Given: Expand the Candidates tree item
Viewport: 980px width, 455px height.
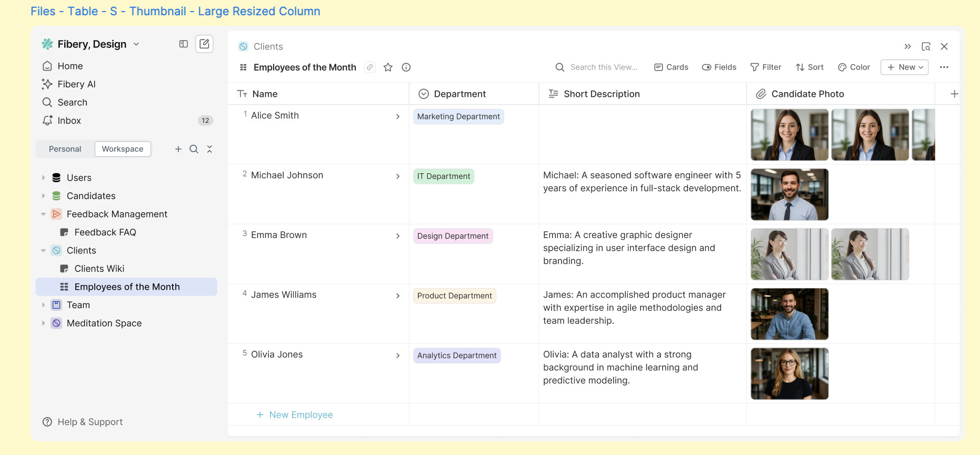Looking at the screenshot, I should coord(43,196).
